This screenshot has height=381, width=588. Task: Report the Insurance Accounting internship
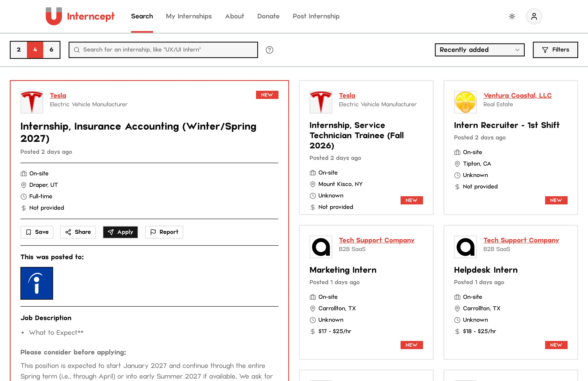164,232
